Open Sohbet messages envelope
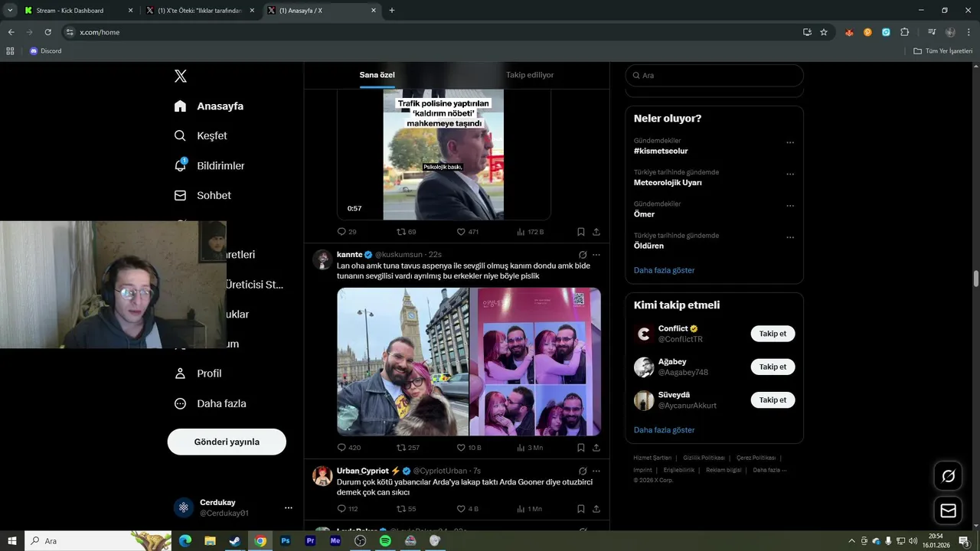 (203, 195)
